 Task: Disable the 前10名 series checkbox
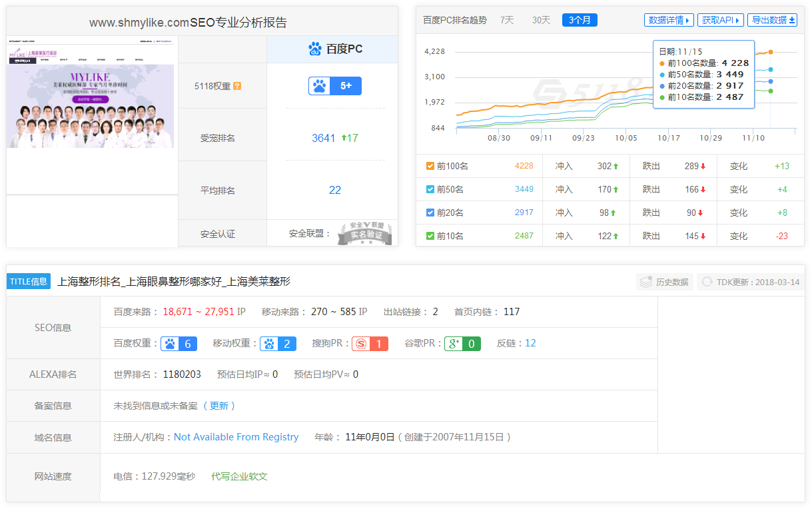[x=430, y=236]
